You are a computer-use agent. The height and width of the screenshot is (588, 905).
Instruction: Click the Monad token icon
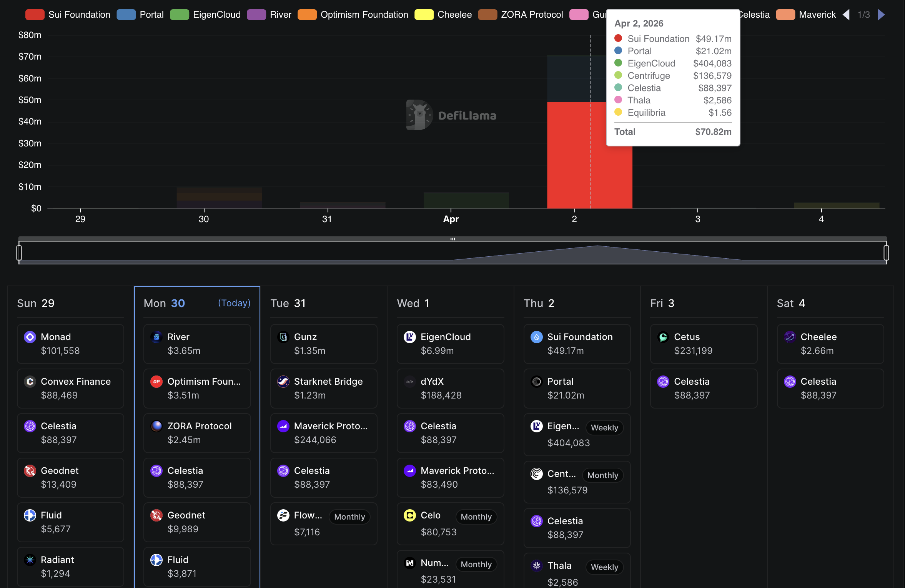coord(30,337)
